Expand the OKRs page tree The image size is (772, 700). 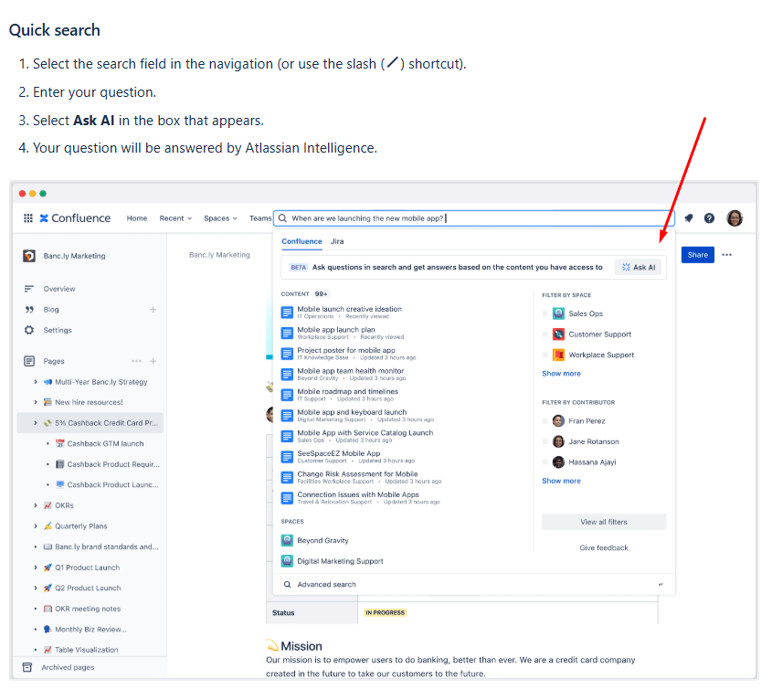point(36,505)
